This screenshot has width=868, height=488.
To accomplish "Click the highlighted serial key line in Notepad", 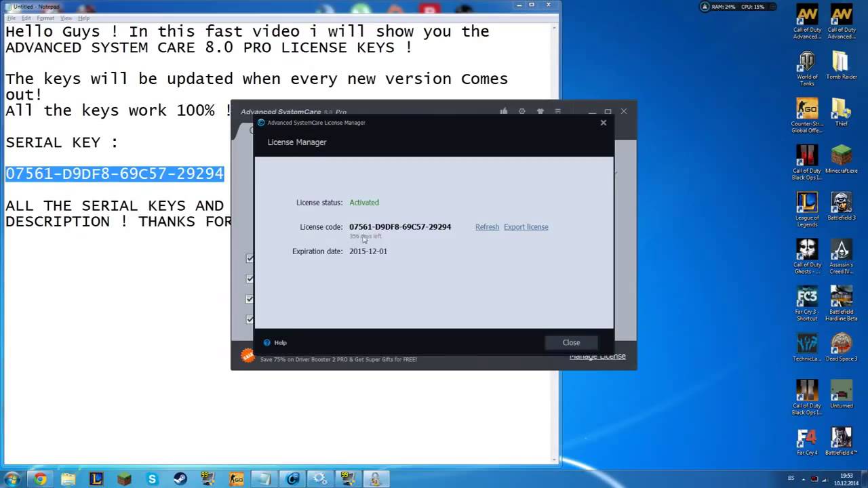I will click(x=115, y=174).
